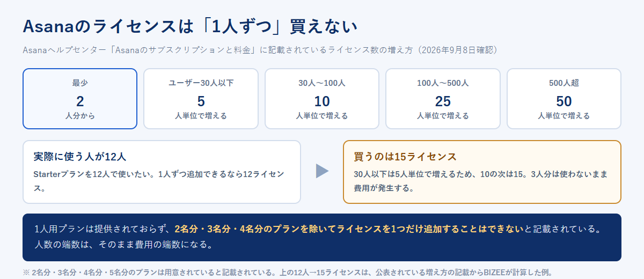The width and height of the screenshot is (644, 279).
Task: Click the '人分から' label under 2
Action: [x=80, y=116]
